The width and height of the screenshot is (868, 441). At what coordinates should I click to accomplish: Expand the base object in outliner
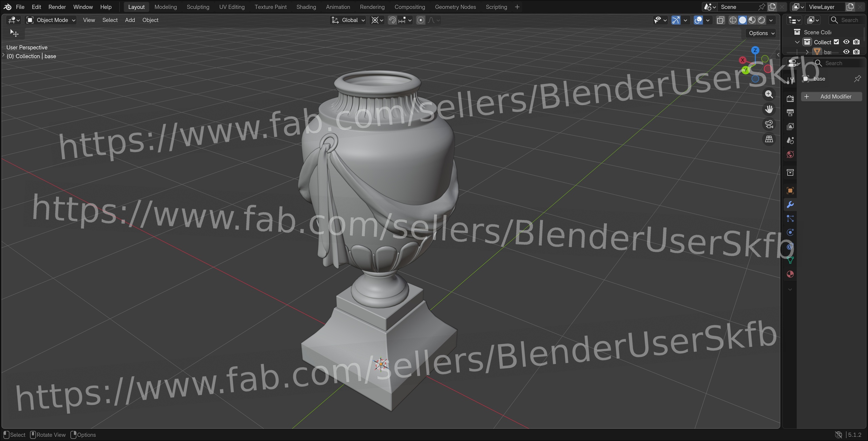click(x=807, y=52)
